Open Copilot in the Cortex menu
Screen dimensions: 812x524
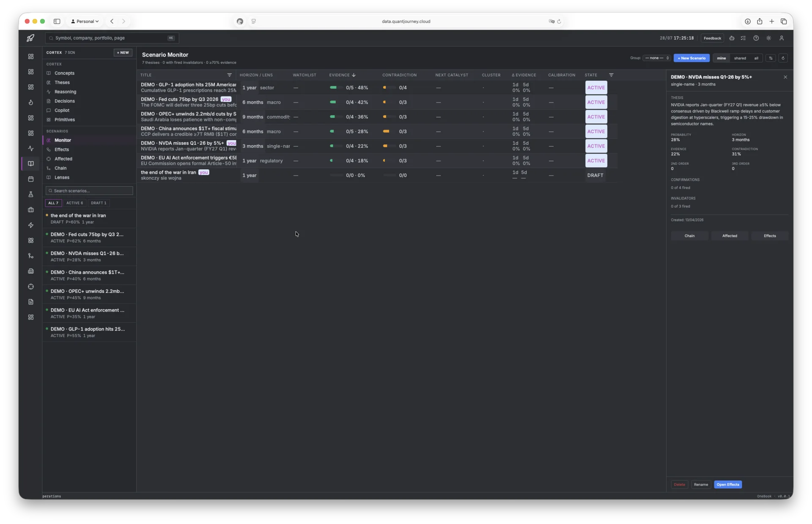pos(62,110)
